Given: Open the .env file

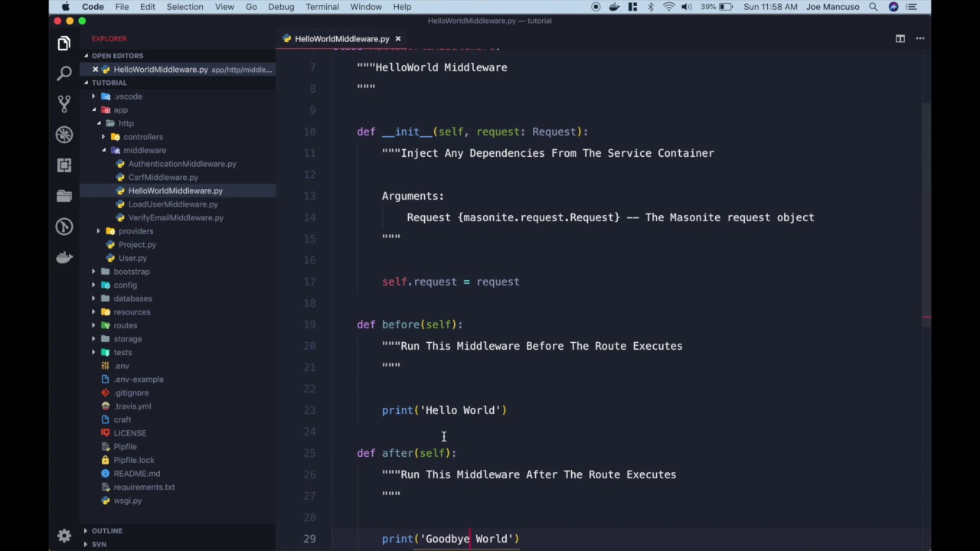Looking at the screenshot, I should (x=121, y=366).
